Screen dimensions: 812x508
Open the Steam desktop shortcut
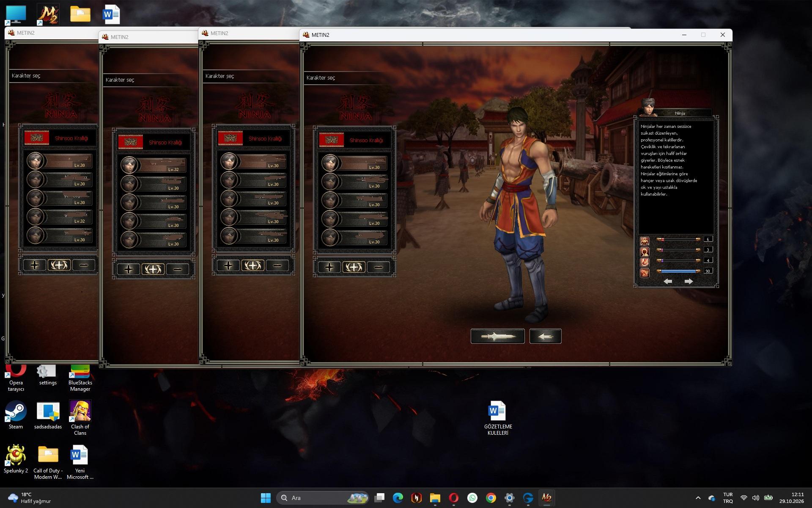tap(16, 415)
